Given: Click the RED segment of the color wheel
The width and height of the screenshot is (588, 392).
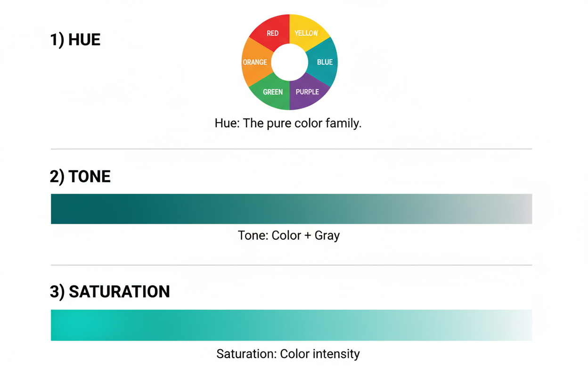Looking at the screenshot, I should point(270,32).
